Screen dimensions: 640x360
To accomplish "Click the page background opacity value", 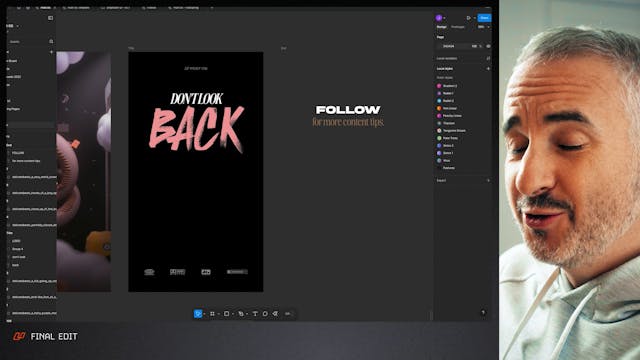I will [475, 46].
